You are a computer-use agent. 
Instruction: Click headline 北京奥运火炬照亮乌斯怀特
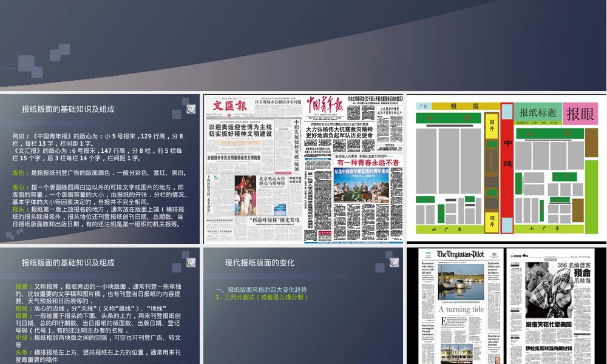click(x=272, y=181)
